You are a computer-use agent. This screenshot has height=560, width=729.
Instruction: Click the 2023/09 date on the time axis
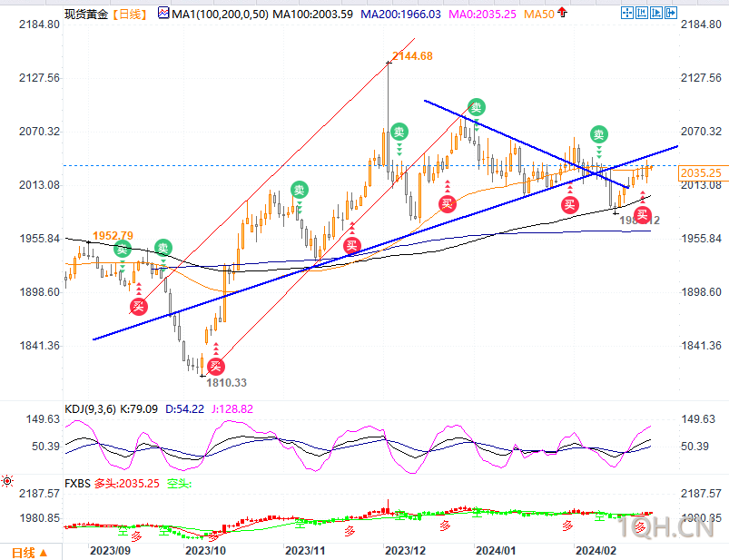[110, 551]
